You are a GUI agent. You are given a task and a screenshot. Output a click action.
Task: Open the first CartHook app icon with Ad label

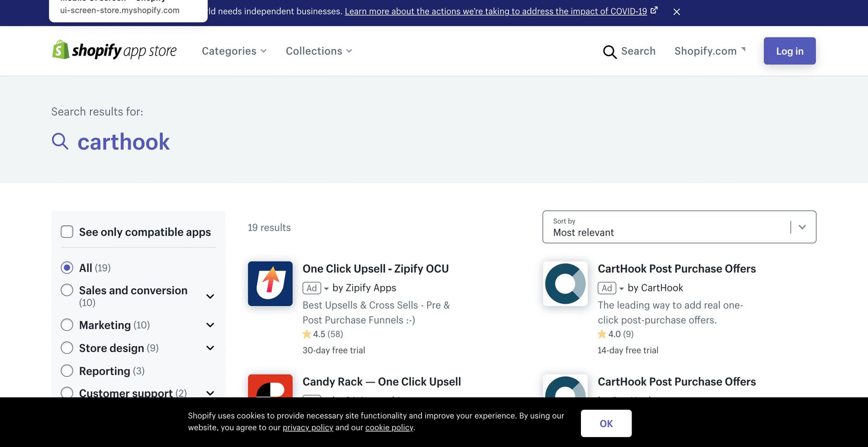click(566, 284)
